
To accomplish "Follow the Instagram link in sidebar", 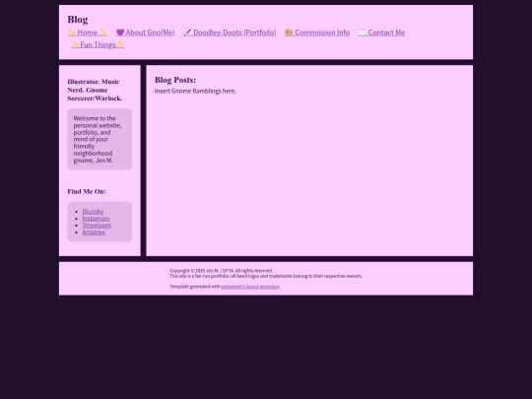I will point(96,219).
